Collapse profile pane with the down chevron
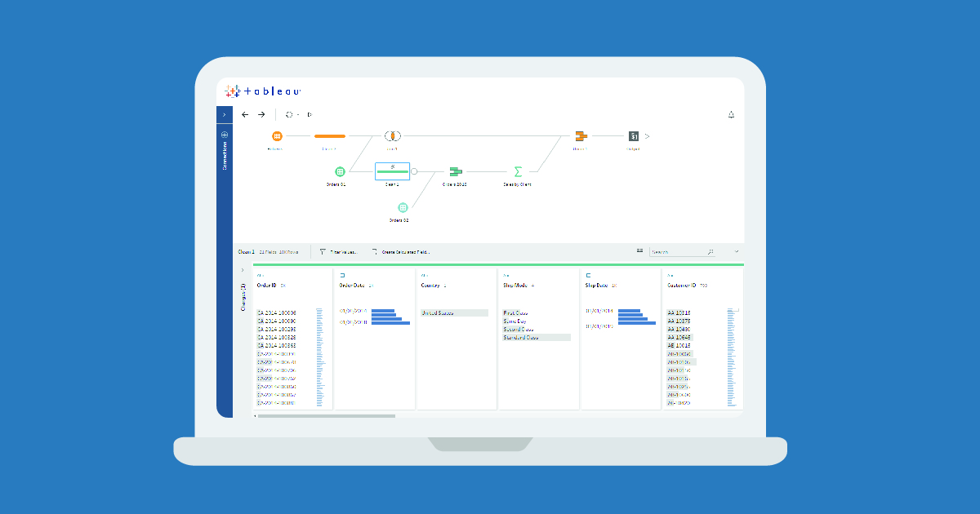Screen dimensions: 980x514 [736, 251]
